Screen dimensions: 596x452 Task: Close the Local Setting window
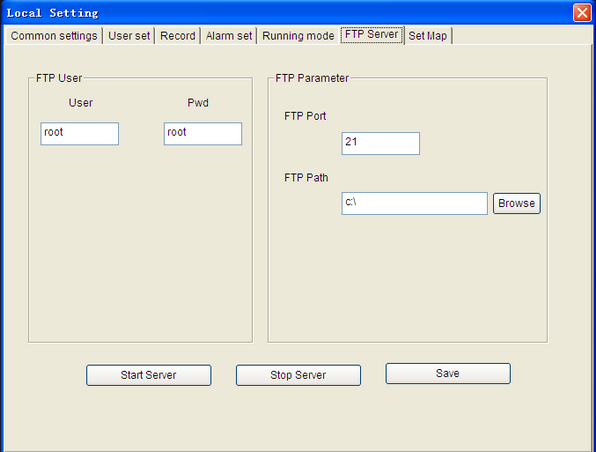pos(582,13)
